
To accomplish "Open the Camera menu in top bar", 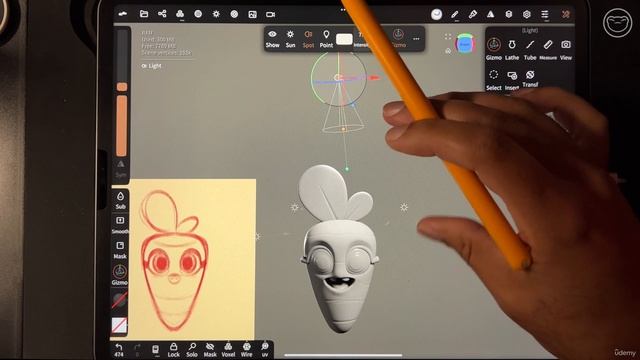I will pyautogui.click(x=270, y=14).
